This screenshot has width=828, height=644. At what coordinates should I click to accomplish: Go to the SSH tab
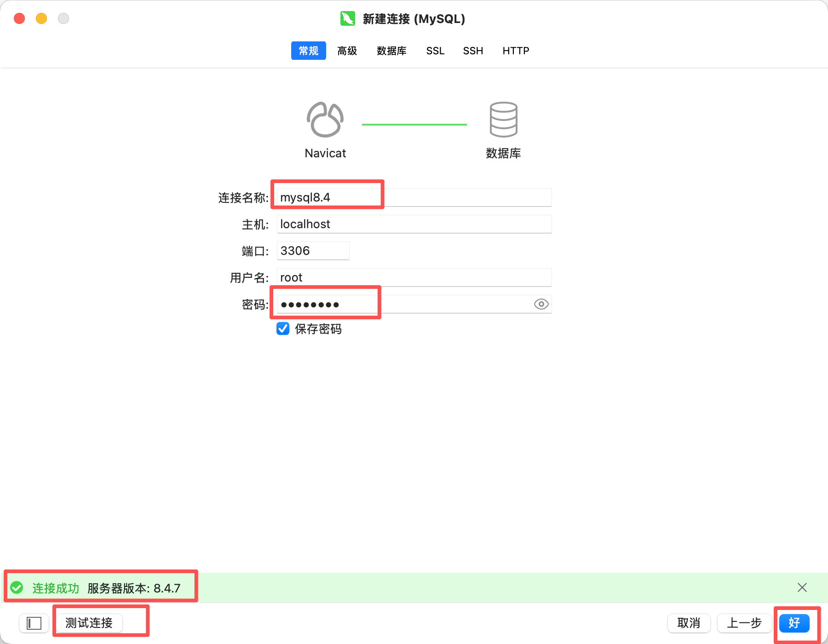(x=473, y=51)
